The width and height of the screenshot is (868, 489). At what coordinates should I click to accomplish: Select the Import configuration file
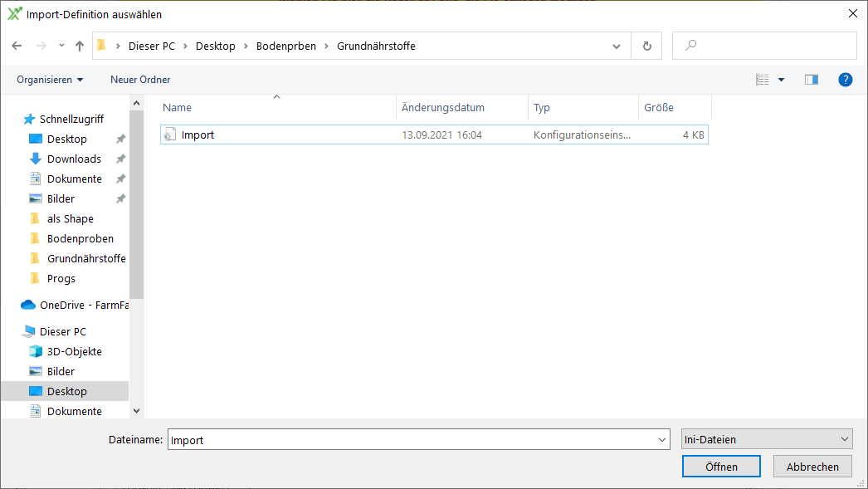coord(197,134)
